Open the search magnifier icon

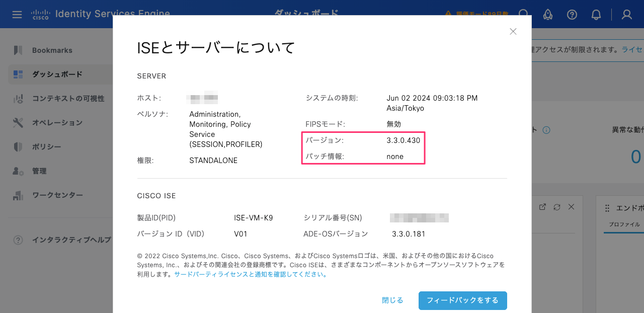coord(524,14)
